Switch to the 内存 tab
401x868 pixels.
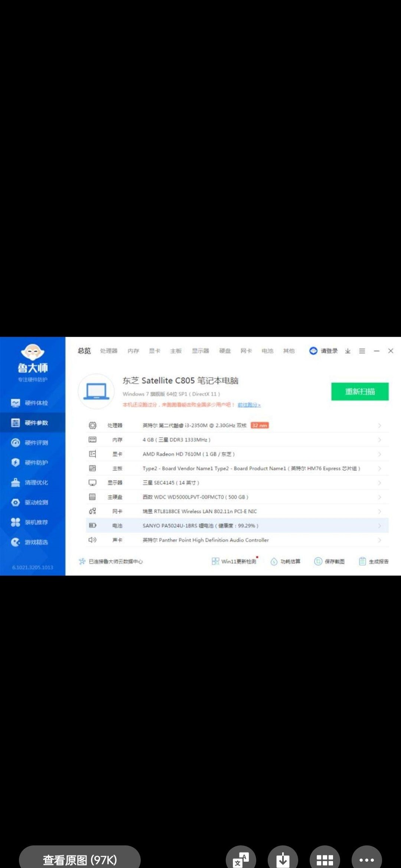133,351
